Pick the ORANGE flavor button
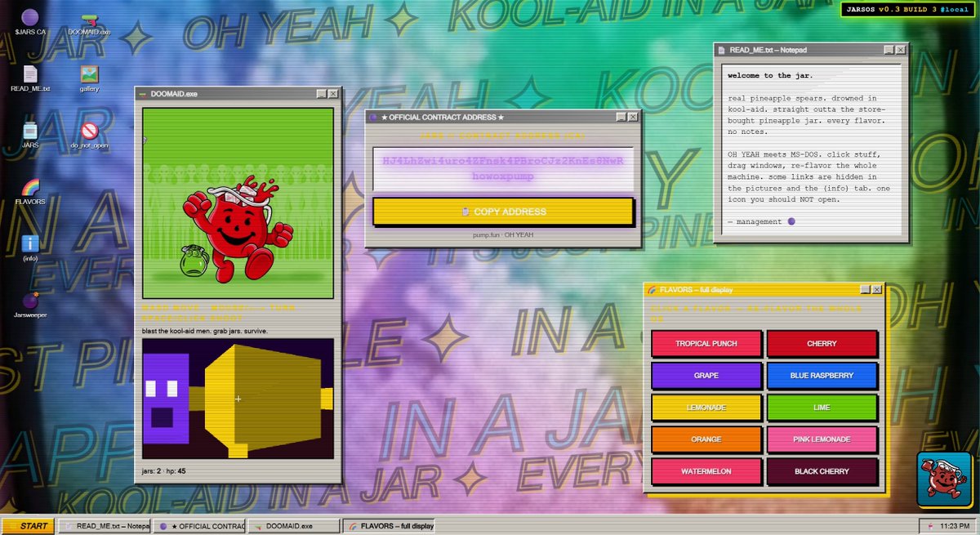This screenshot has height=535, width=980. [706, 439]
